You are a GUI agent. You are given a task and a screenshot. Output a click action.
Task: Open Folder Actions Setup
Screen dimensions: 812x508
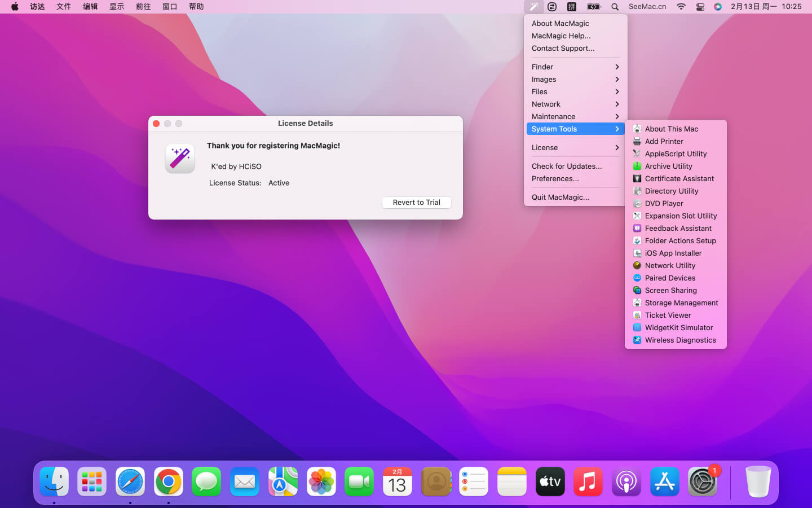676,240
